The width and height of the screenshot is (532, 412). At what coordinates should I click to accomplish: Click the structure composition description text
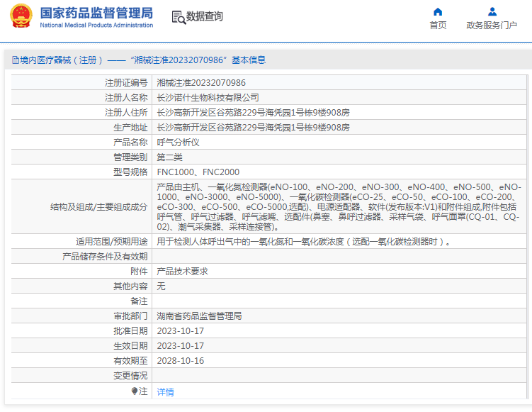tap(339, 207)
